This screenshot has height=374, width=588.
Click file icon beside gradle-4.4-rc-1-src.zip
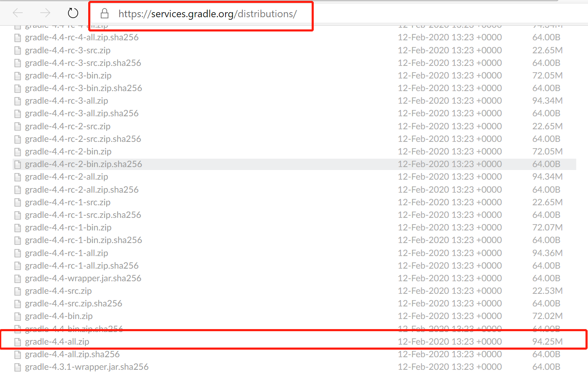17,203
